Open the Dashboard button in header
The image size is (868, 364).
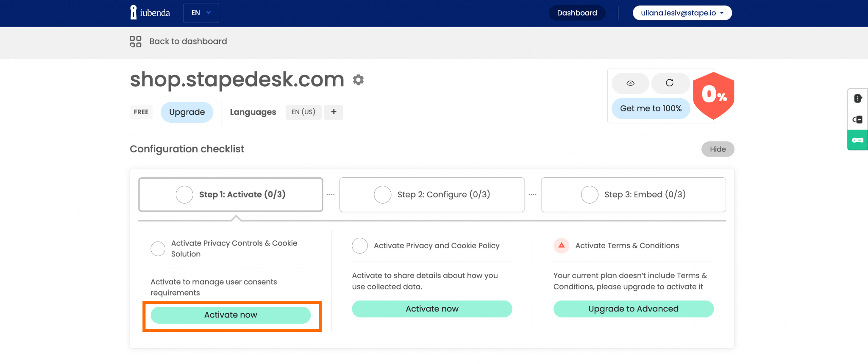(x=577, y=13)
